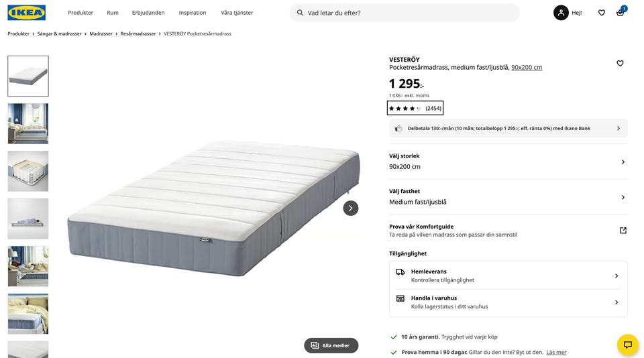The width and height of the screenshot is (644, 358).
Task: Click the Läs mer link
Action: pyautogui.click(x=556, y=352)
